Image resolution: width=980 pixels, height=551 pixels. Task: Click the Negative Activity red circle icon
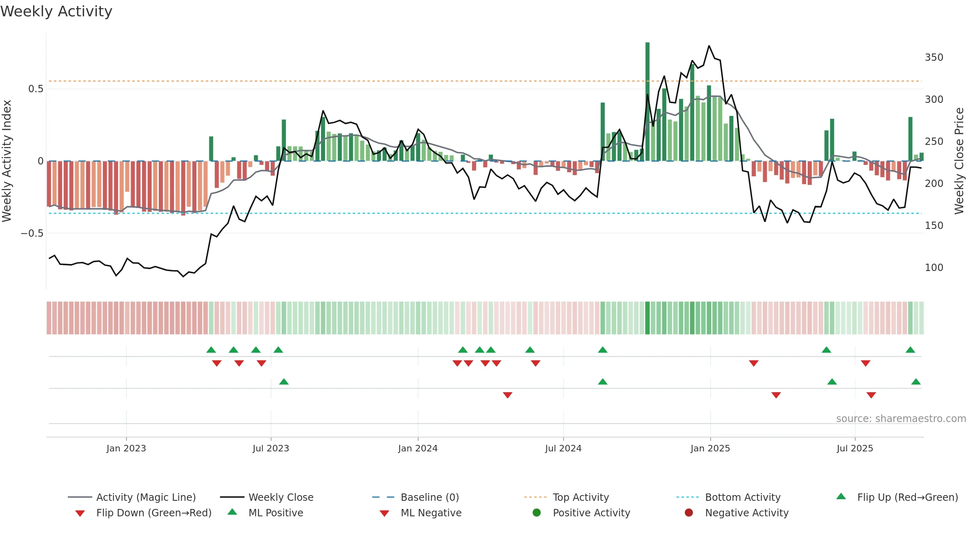689,512
